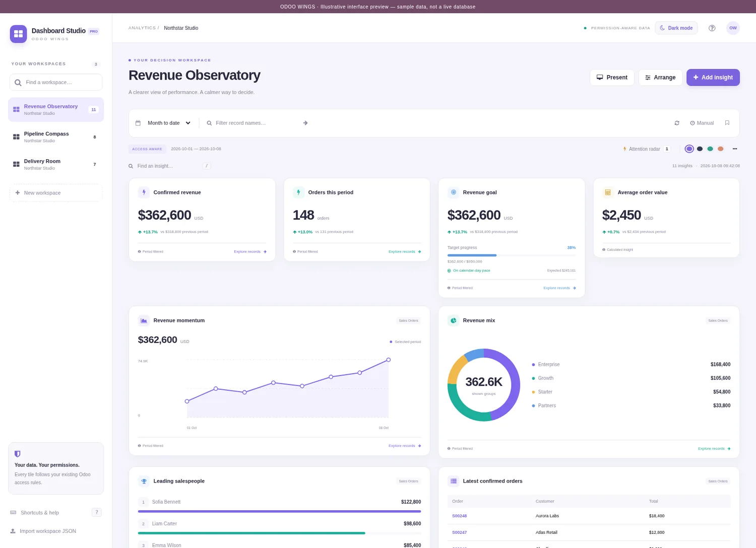Explore records on Revenue mix tile
Screen dimensions: 756x548
[x=714, y=448]
